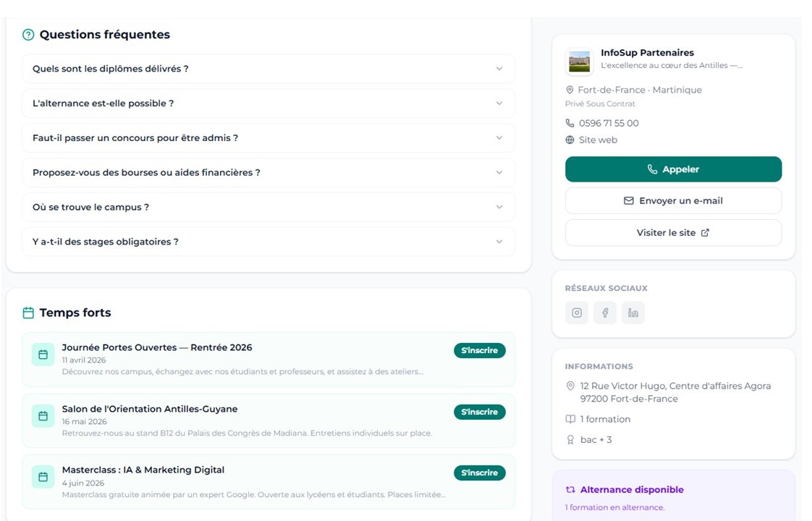Open the Instagram social icon

click(577, 313)
